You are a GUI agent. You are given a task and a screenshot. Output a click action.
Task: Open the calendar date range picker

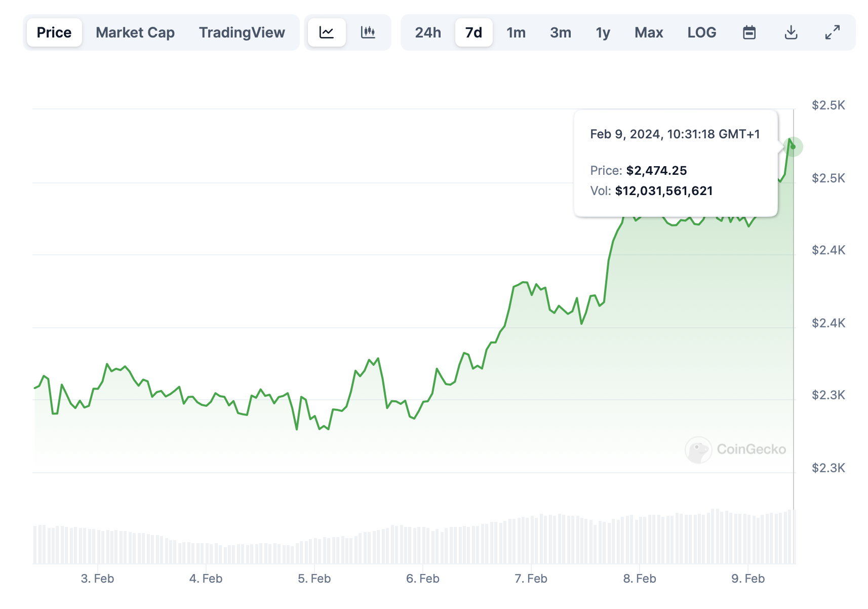749,32
